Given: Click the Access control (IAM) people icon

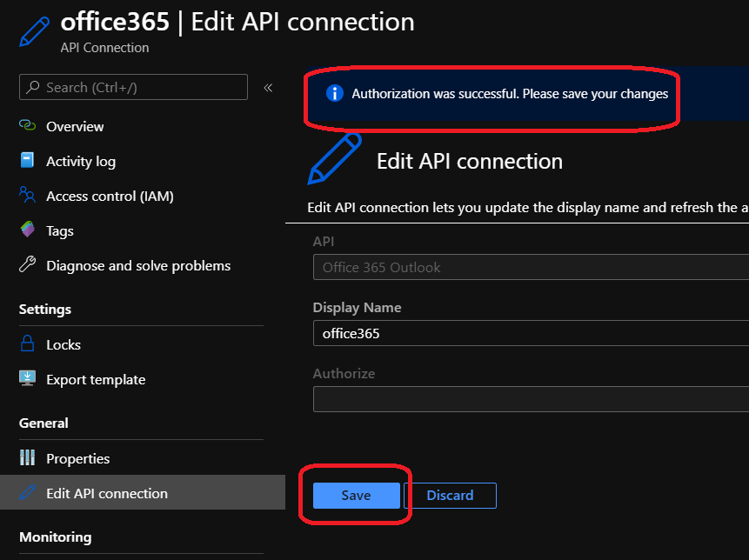Looking at the screenshot, I should click(x=27, y=196).
